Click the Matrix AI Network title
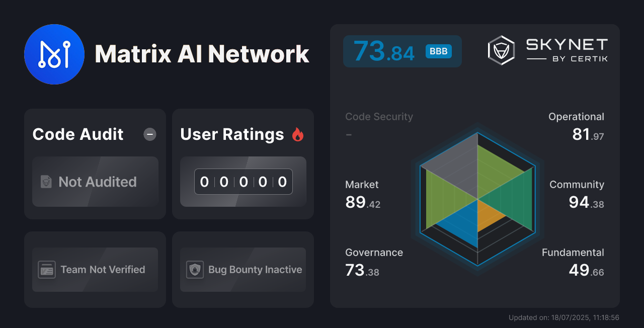 202,54
